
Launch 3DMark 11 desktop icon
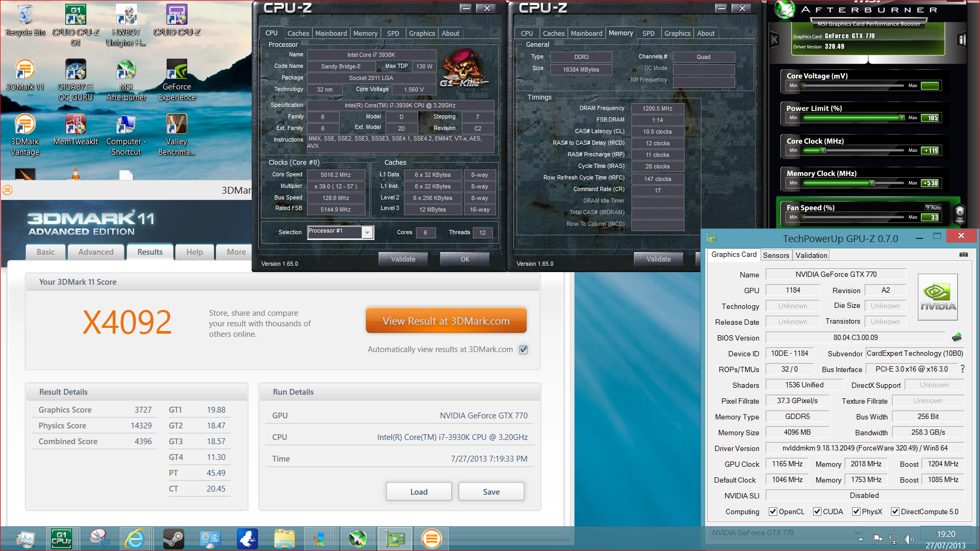tap(25, 75)
